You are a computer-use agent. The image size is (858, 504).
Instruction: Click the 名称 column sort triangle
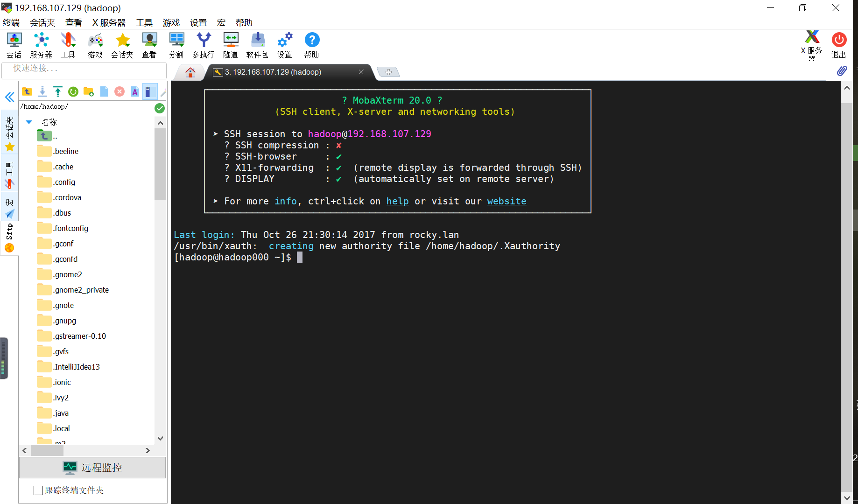[29, 122]
